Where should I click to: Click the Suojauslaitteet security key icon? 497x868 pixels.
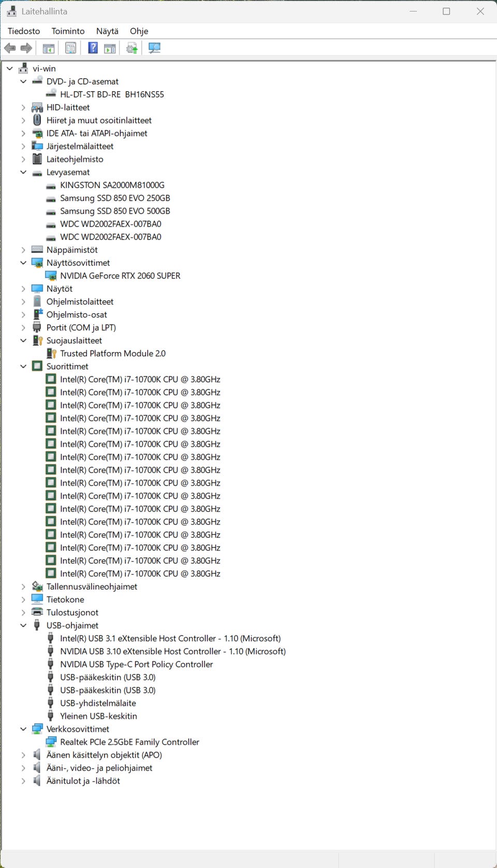click(x=37, y=340)
